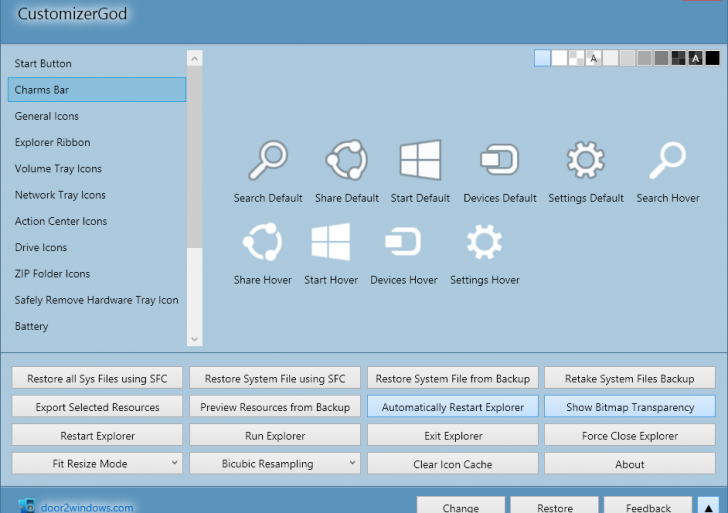Click the Clear Icon Cache button
The height and width of the screenshot is (513, 728).
[x=453, y=464]
